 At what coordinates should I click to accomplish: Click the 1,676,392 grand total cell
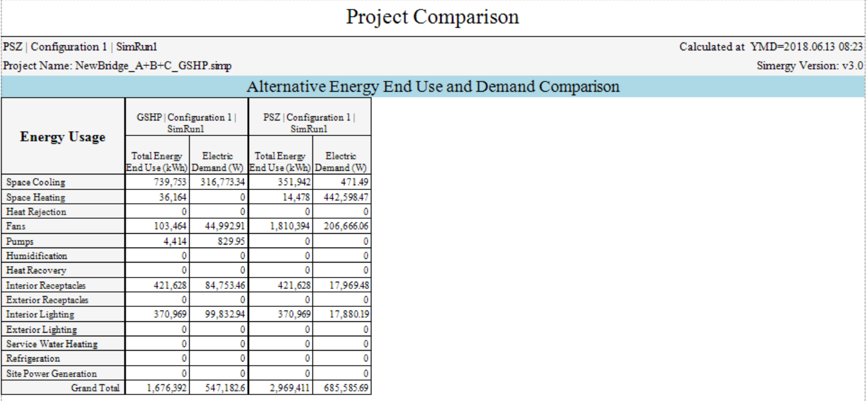[x=167, y=388]
